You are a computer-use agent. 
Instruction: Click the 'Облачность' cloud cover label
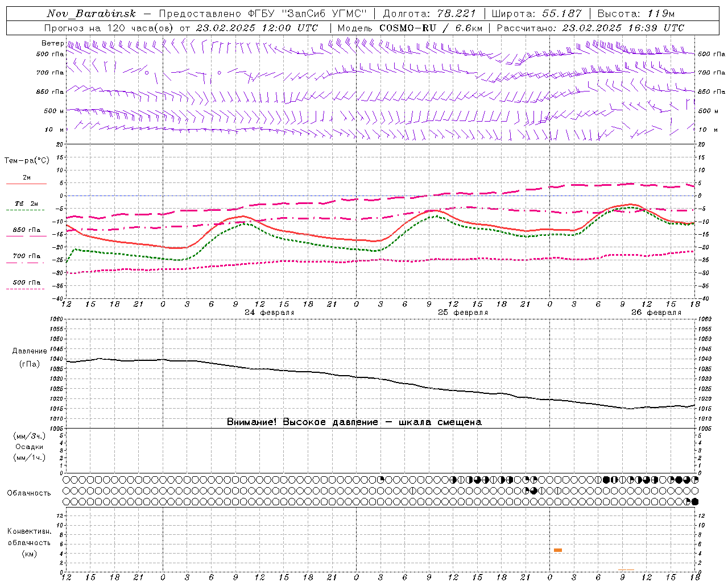[29, 493]
